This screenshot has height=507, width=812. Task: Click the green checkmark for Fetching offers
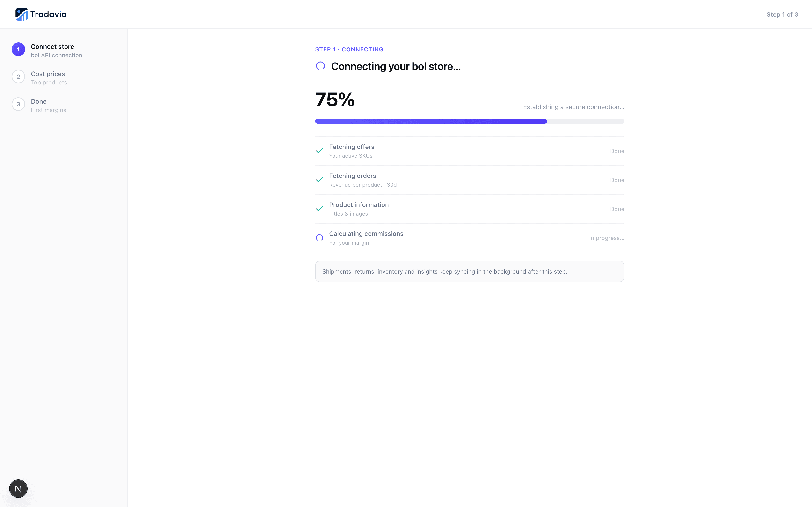pos(319,151)
